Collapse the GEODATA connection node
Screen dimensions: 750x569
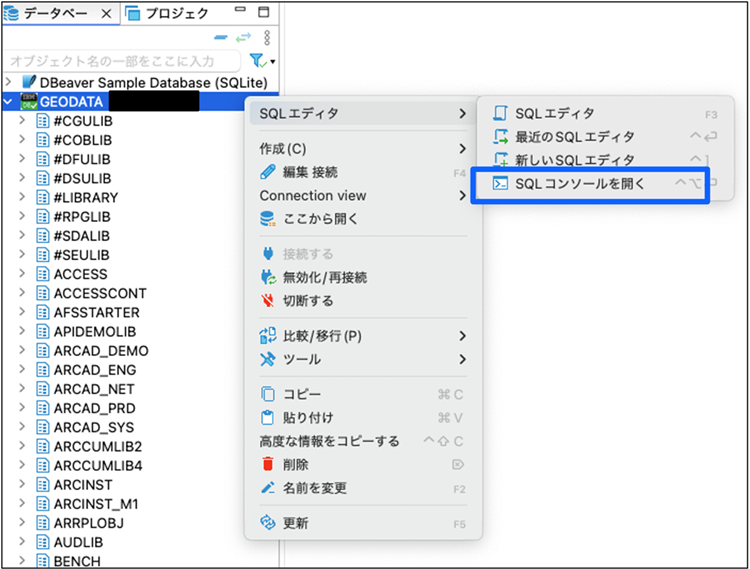tap(9, 101)
